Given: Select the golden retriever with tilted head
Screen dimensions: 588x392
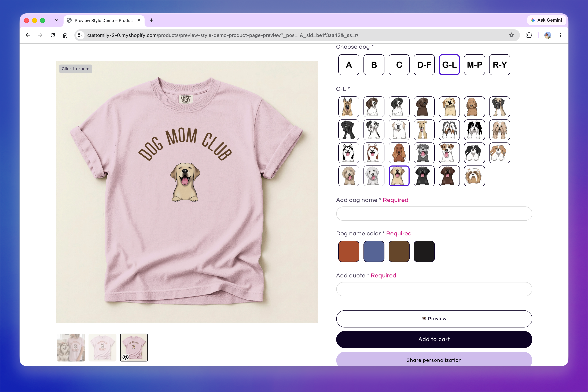Looking at the screenshot, I should 449,107.
